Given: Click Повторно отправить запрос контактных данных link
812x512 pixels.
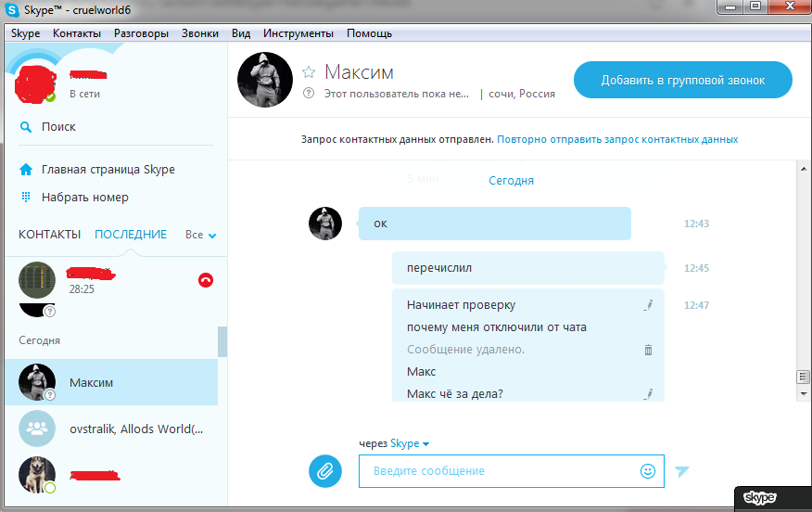Looking at the screenshot, I should (617, 139).
